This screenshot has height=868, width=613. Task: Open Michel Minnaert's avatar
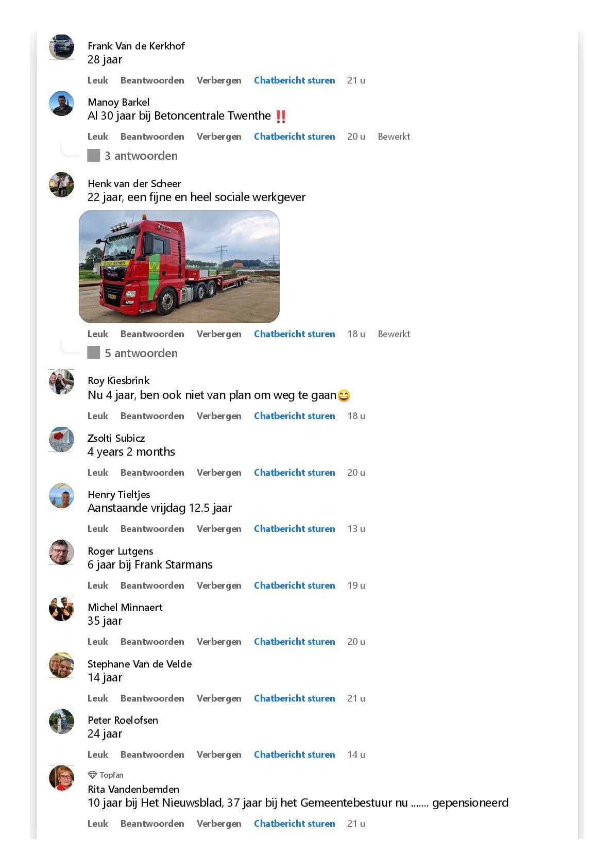point(61,609)
